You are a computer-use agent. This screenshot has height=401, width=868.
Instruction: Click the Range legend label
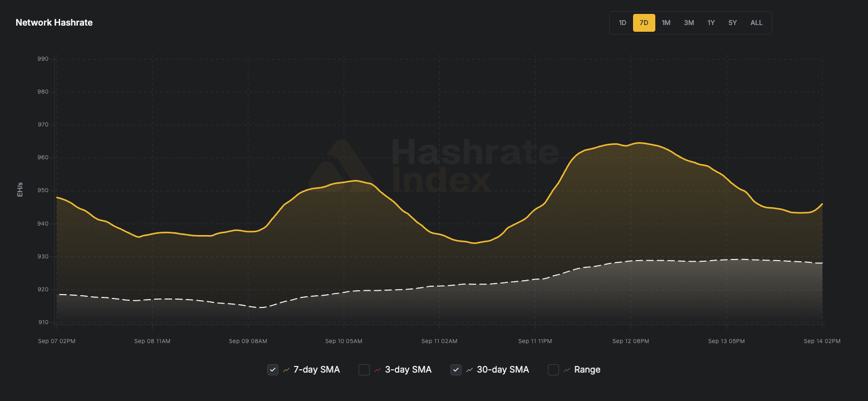click(587, 370)
